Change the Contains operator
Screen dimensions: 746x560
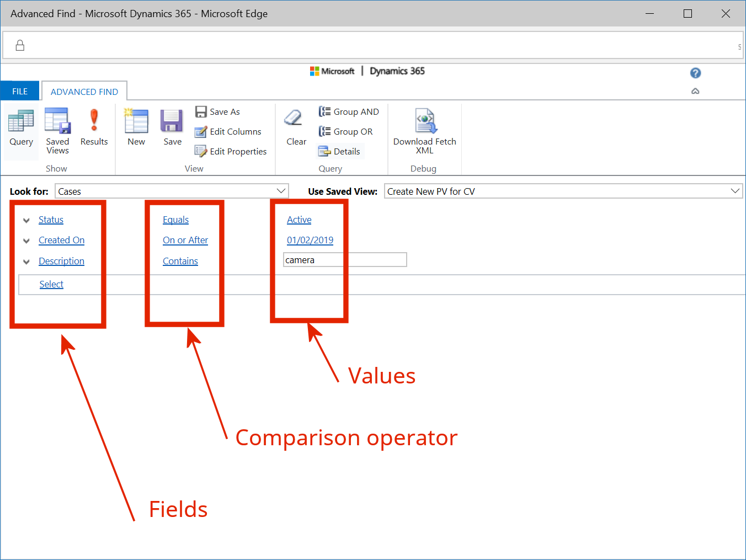point(180,261)
